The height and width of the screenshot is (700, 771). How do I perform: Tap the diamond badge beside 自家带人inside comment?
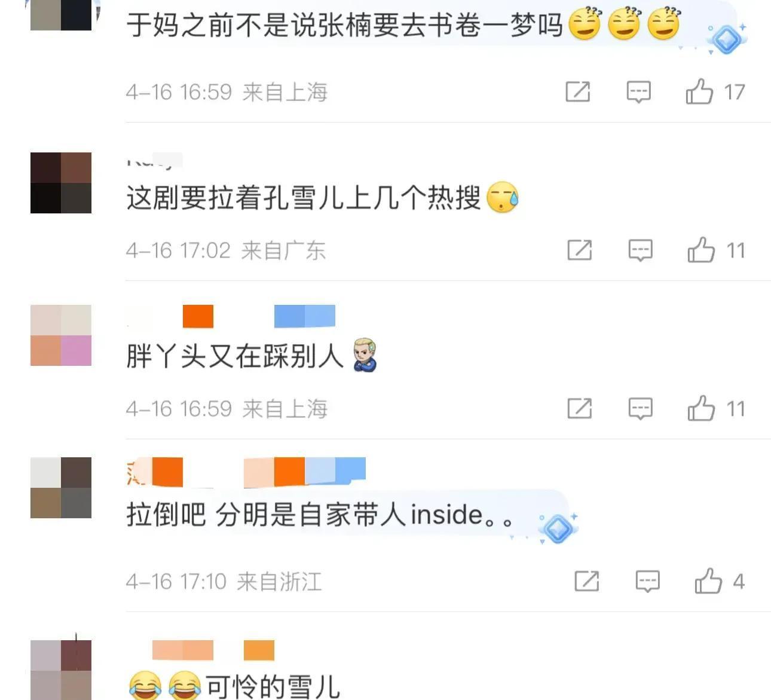[558, 528]
